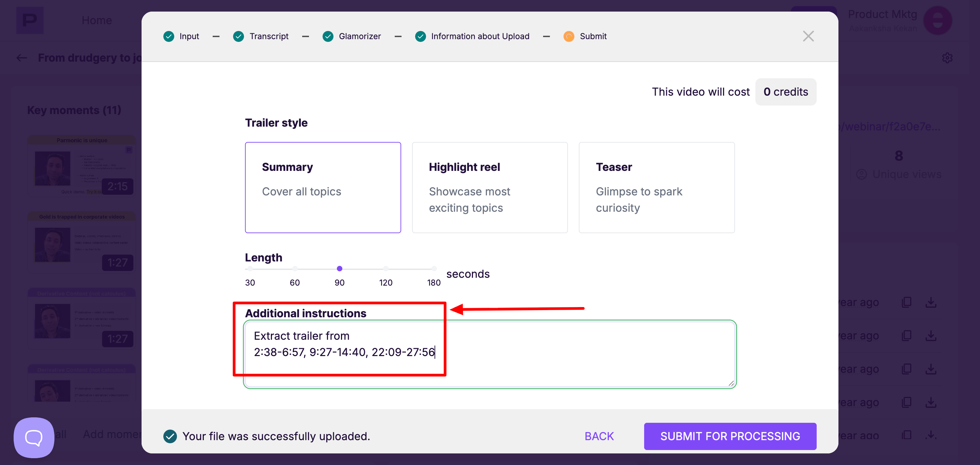The image size is (980, 465).
Task: Click the copy icon in first background row
Action: coord(906,302)
